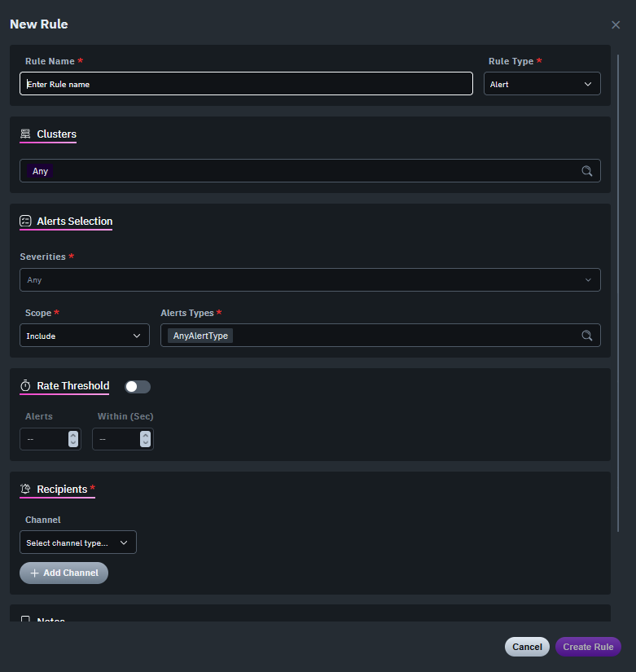Click the Rule Name input field

244,83
